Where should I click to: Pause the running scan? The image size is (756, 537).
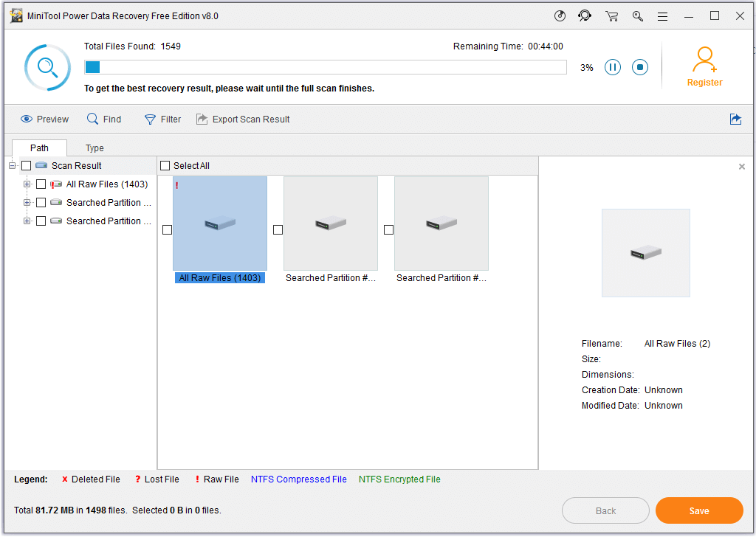click(613, 68)
